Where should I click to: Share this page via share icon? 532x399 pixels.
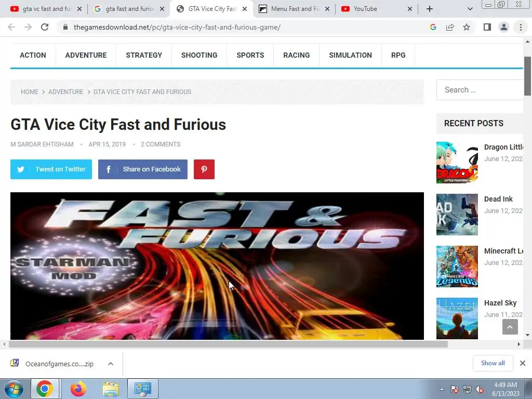450,27
